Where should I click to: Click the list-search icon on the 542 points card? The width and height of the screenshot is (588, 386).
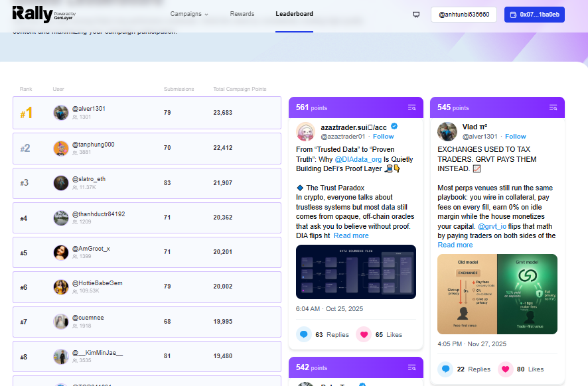coord(412,367)
